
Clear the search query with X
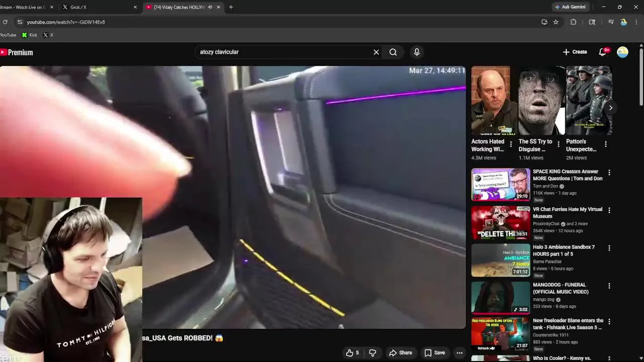coord(376,52)
